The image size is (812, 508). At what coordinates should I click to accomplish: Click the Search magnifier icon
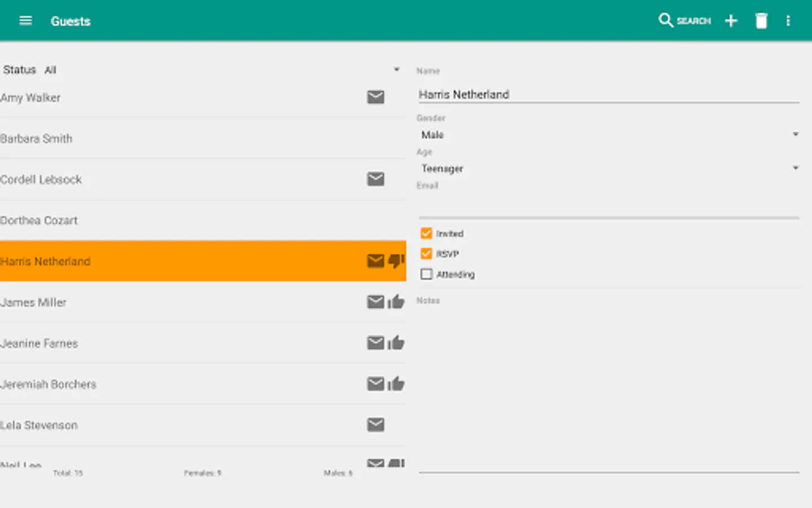coord(665,20)
